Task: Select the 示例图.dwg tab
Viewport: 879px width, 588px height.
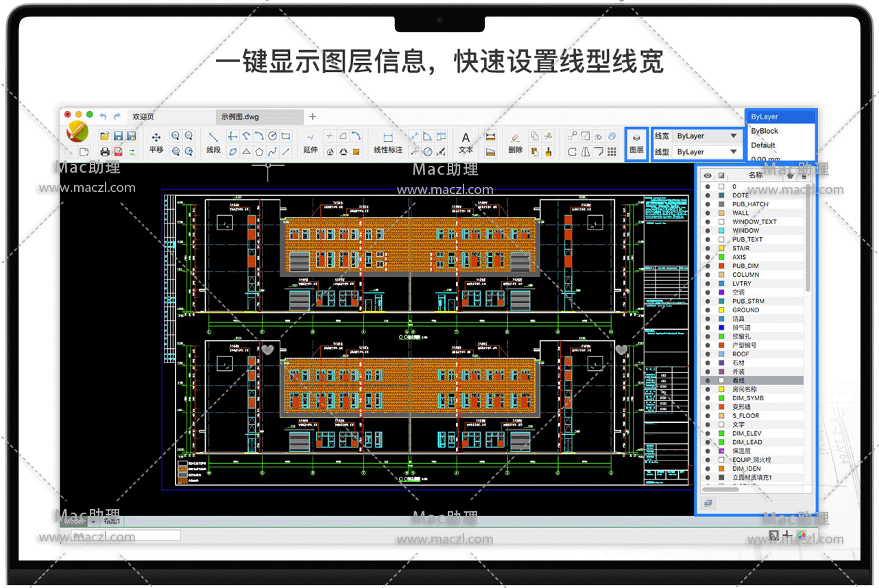Action: tap(240, 117)
